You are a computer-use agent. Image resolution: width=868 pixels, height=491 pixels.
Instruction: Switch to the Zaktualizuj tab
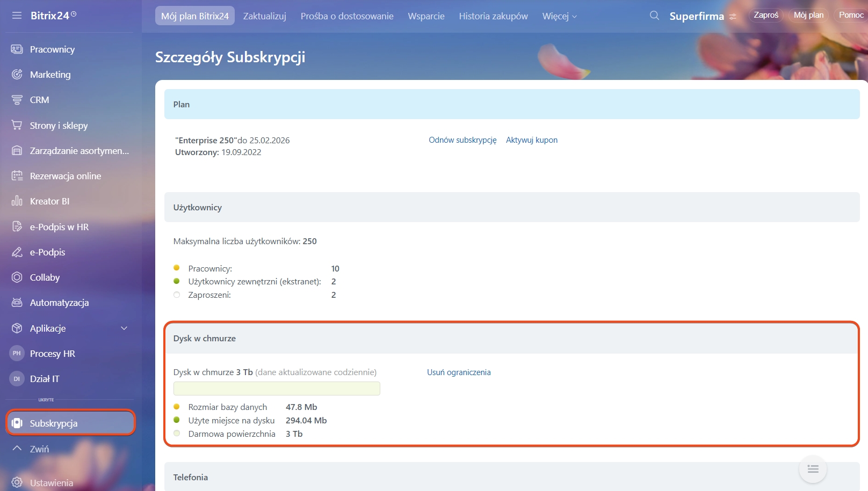(265, 16)
